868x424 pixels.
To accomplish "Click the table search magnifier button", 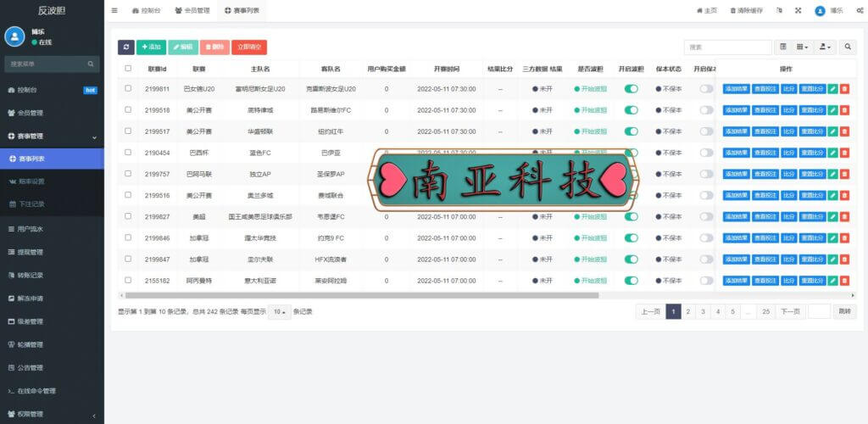I will coord(848,47).
